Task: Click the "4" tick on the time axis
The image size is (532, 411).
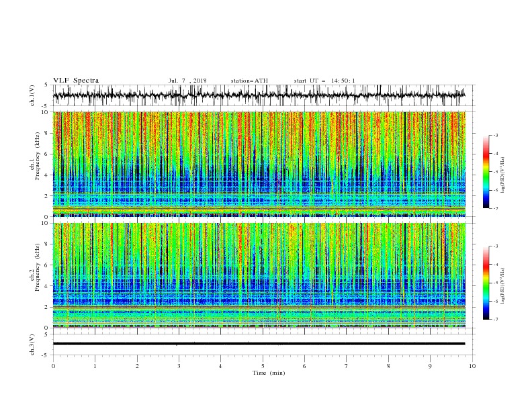Action: click(x=220, y=366)
